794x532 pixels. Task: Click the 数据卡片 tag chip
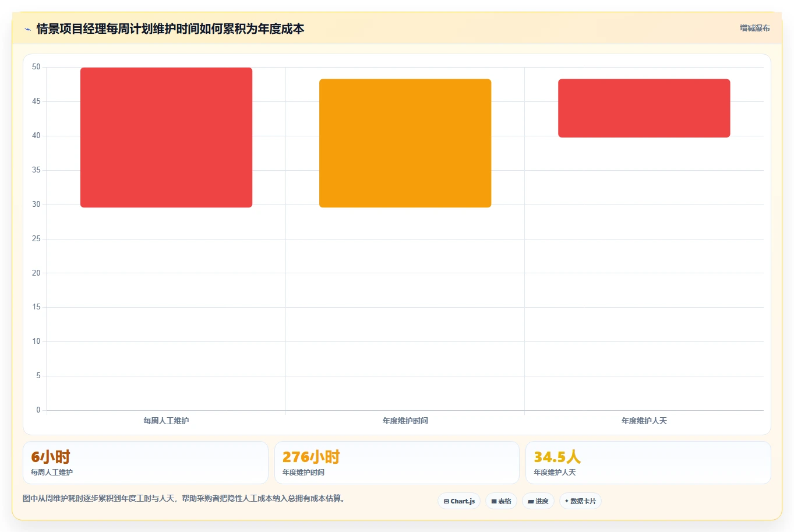point(580,501)
